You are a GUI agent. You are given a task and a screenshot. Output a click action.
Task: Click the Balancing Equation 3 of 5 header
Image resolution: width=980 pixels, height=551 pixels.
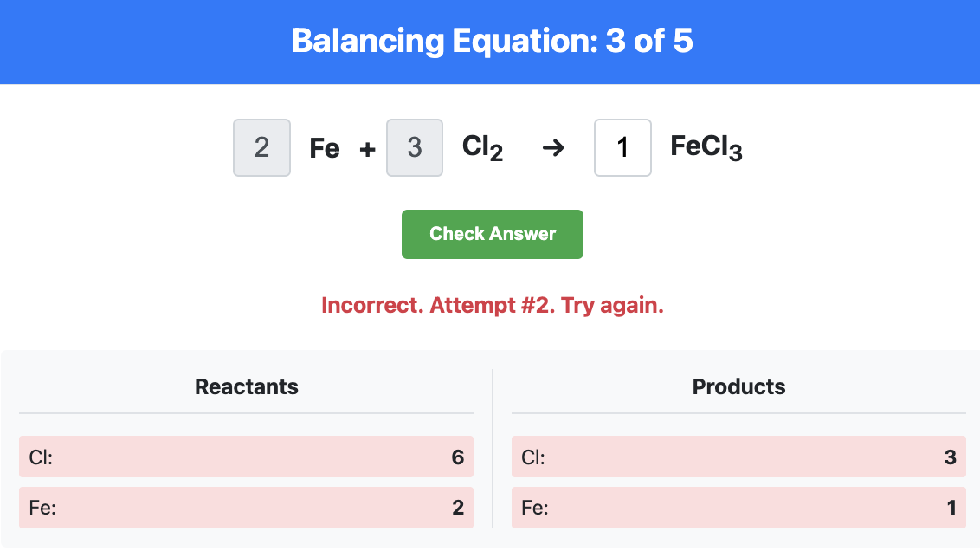[492, 41]
